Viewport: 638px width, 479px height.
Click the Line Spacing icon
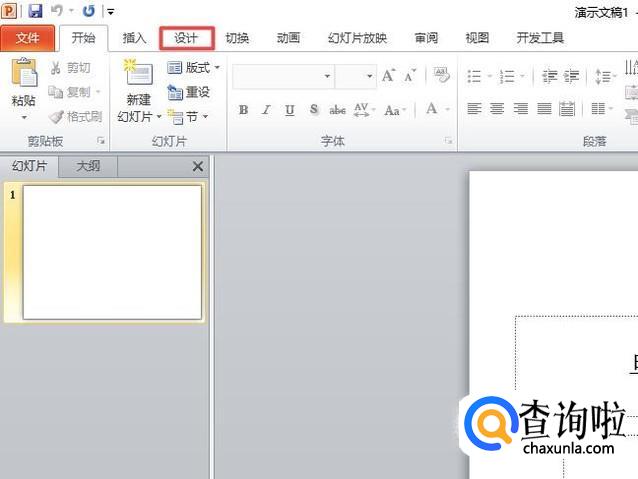coord(603,76)
